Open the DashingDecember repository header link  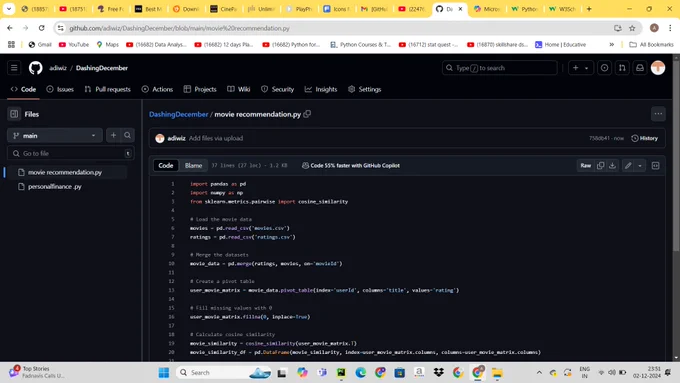pyautogui.click(x=101, y=68)
